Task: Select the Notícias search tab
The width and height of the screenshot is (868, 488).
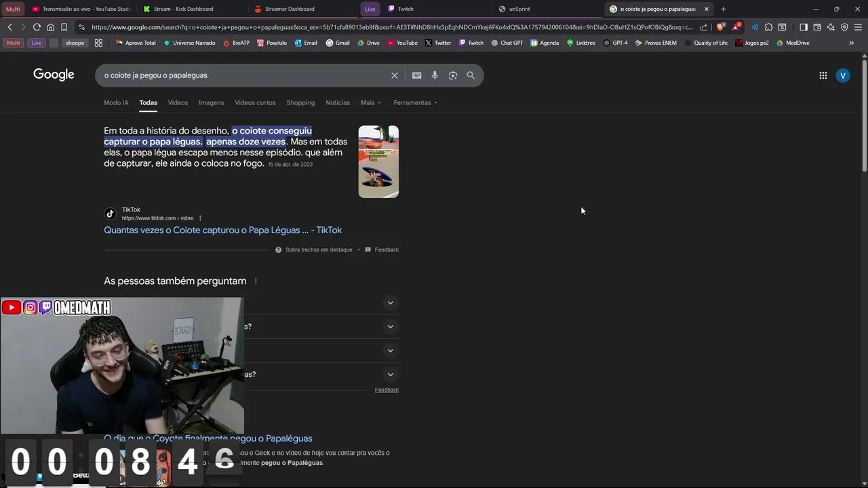Action: 338,102
